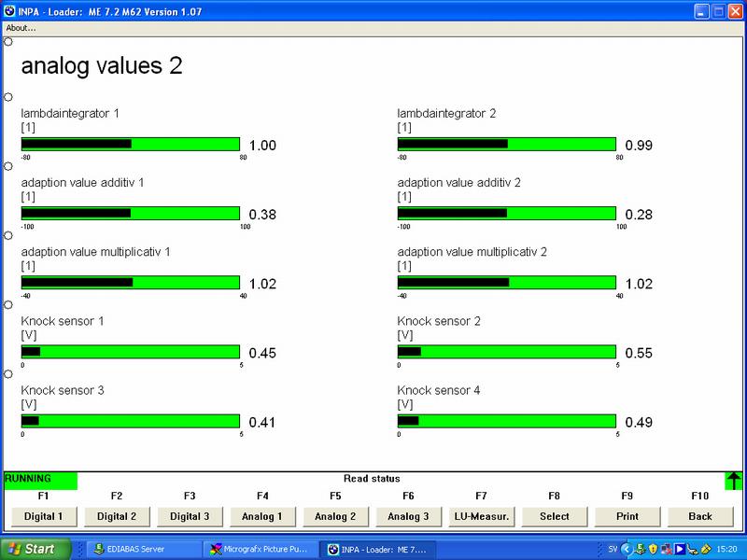Open the About... menu
This screenshot has height=560, width=747.
pos(21,27)
